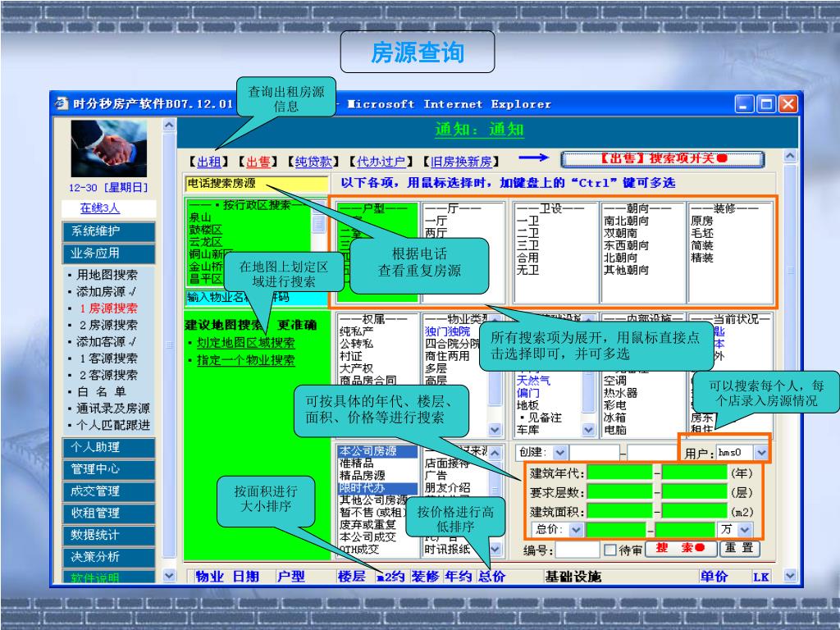Minimize the 时分秒房产软件 window

click(744, 104)
